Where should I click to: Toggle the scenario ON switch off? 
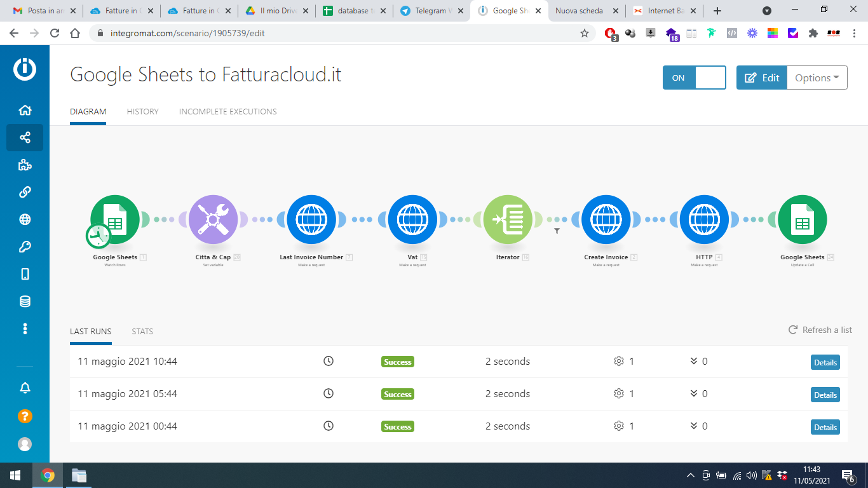694,78
